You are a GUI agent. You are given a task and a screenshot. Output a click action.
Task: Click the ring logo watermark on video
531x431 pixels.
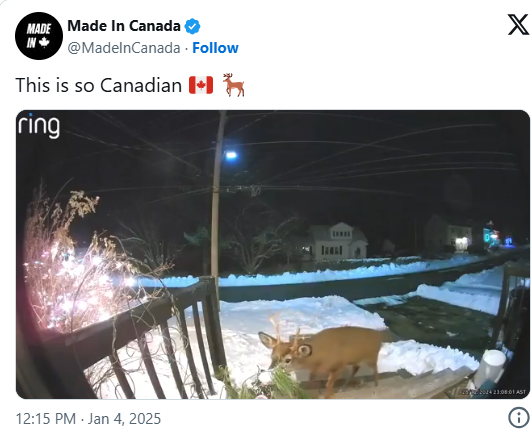39,126
